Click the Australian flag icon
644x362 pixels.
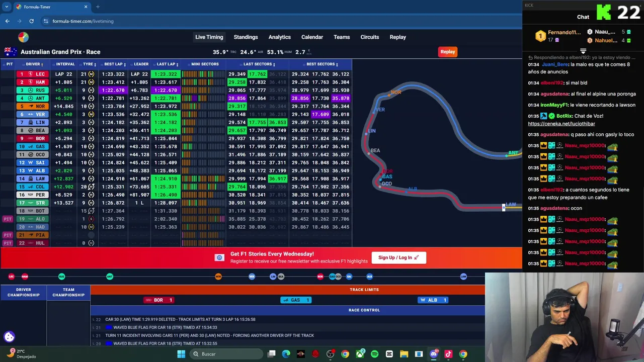11,52
